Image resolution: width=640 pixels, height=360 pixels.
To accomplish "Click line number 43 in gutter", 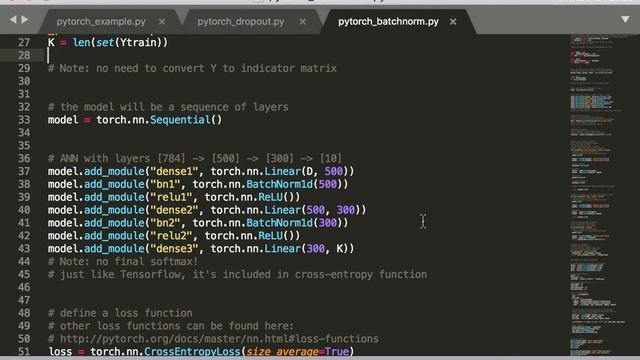I will coord(24,249).
